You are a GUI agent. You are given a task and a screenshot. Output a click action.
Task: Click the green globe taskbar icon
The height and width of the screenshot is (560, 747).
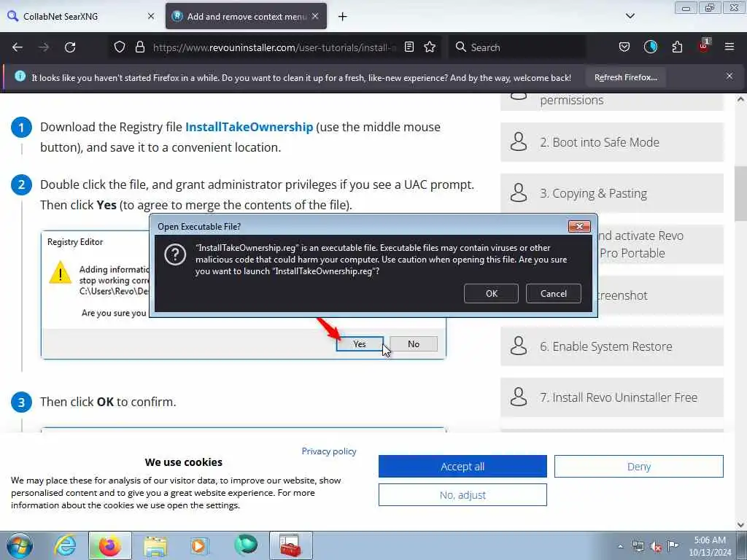click(x=246, y=545)
